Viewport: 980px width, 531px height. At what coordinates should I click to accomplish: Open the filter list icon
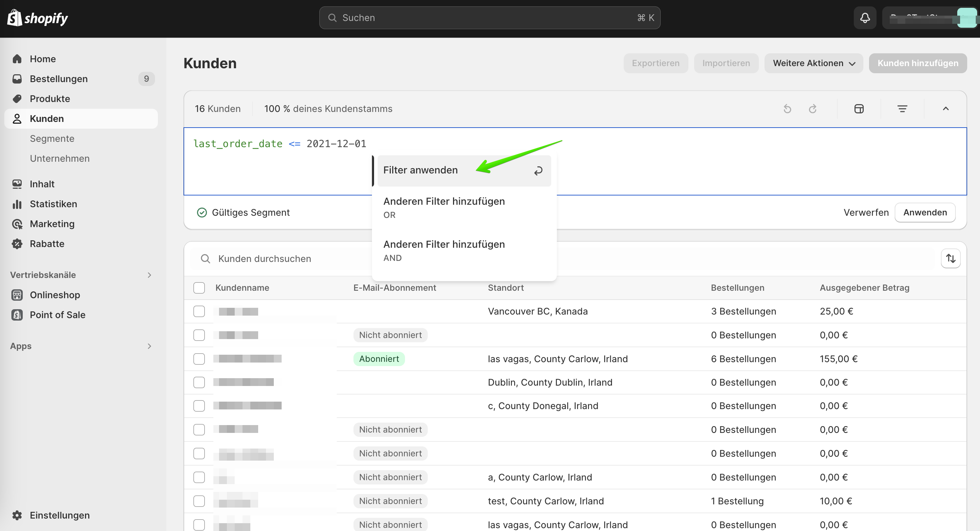click(902, 109)
